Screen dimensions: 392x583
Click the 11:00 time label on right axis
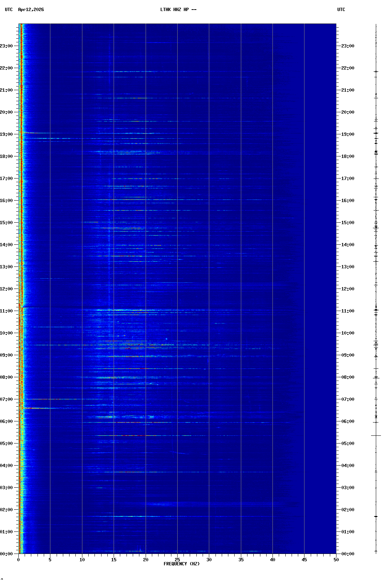click(x=348, y=311)
